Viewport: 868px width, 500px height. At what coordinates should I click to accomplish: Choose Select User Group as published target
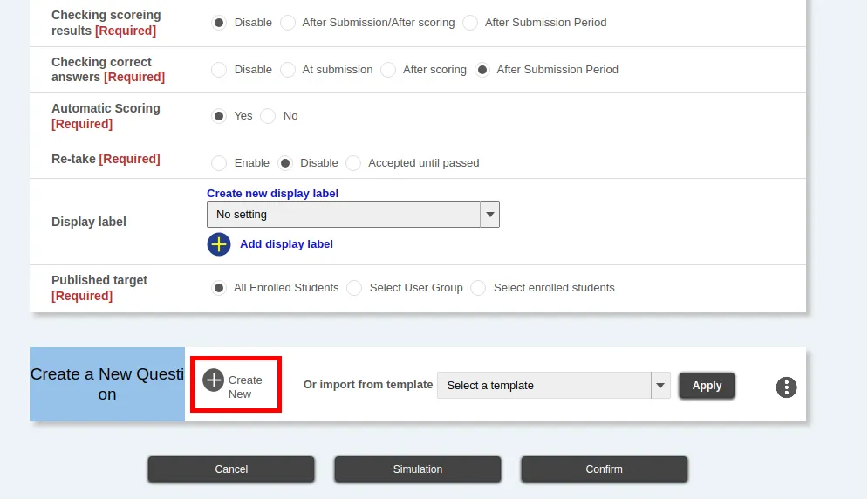[x=354, y=288]
